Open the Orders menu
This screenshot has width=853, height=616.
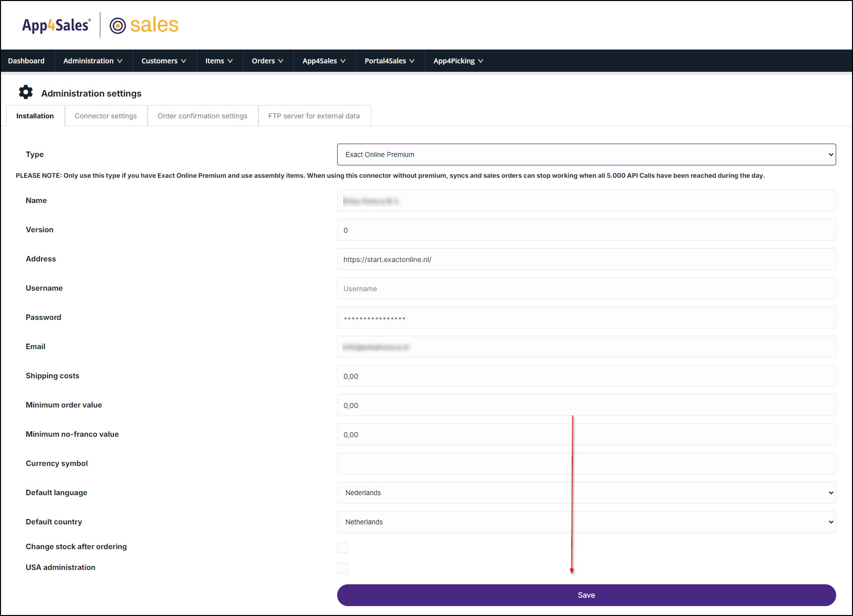click(x=267, y=61)
